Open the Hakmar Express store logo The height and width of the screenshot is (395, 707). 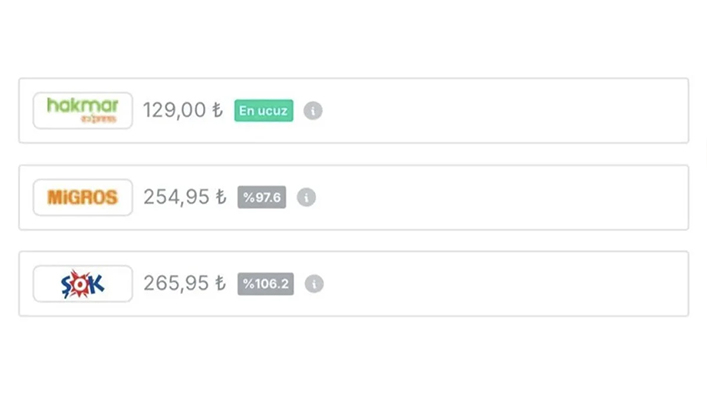[x=83, y=110]
